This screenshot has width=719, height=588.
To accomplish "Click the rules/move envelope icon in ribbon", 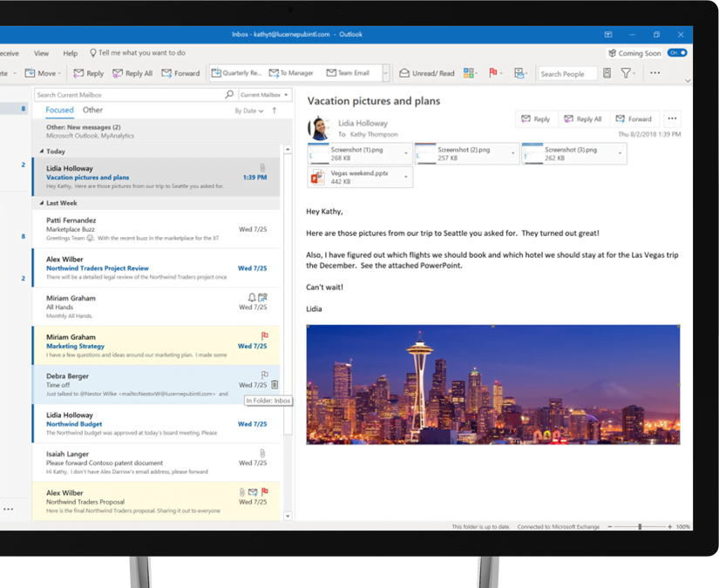I will pyautogui.click(x=519, y=73).
